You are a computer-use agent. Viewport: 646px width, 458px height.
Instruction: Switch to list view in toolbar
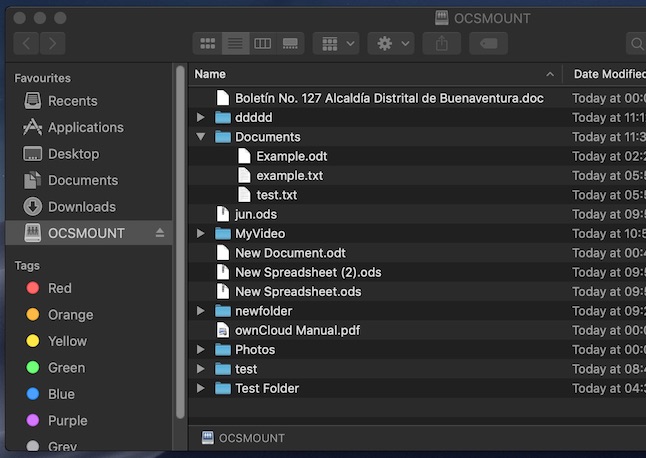[x=235, y=43]
